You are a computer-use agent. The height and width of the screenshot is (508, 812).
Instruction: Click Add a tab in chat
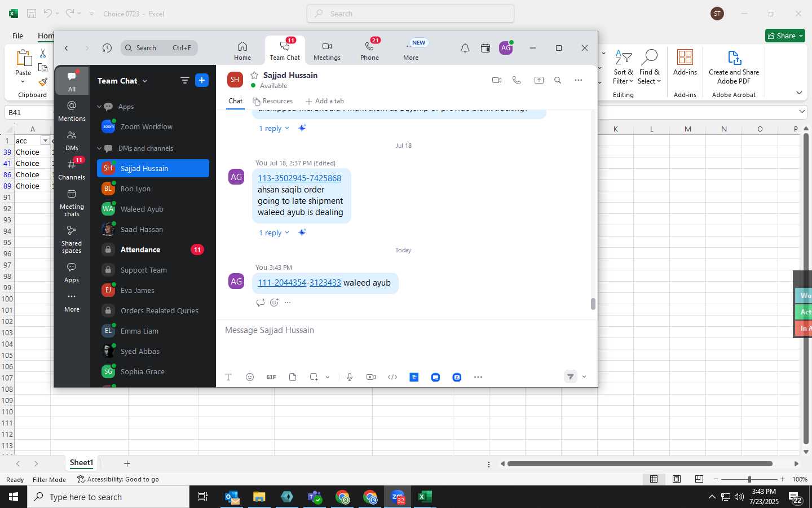324,101
